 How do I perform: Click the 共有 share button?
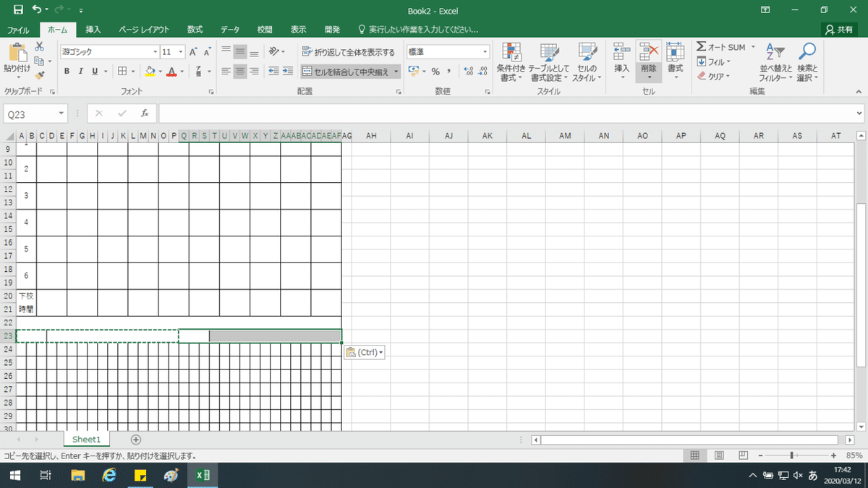(839, 30)
